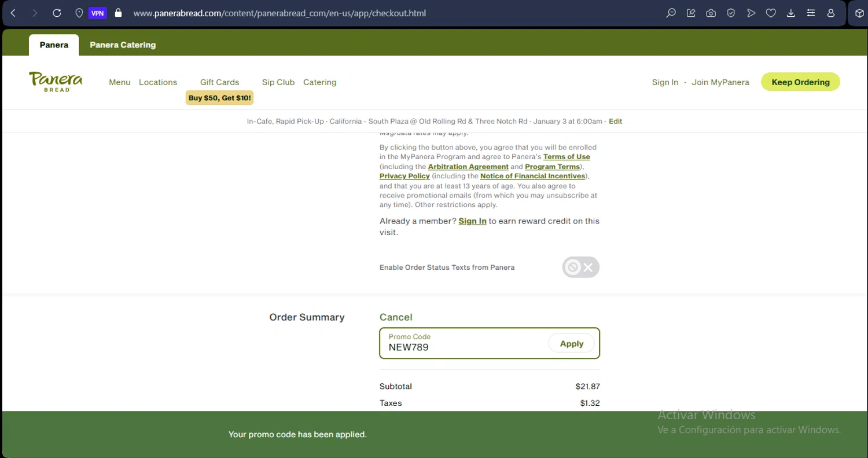868x458 pixels.
Task: Click the Panera Bread logo
Action: (x=56, y=82)
